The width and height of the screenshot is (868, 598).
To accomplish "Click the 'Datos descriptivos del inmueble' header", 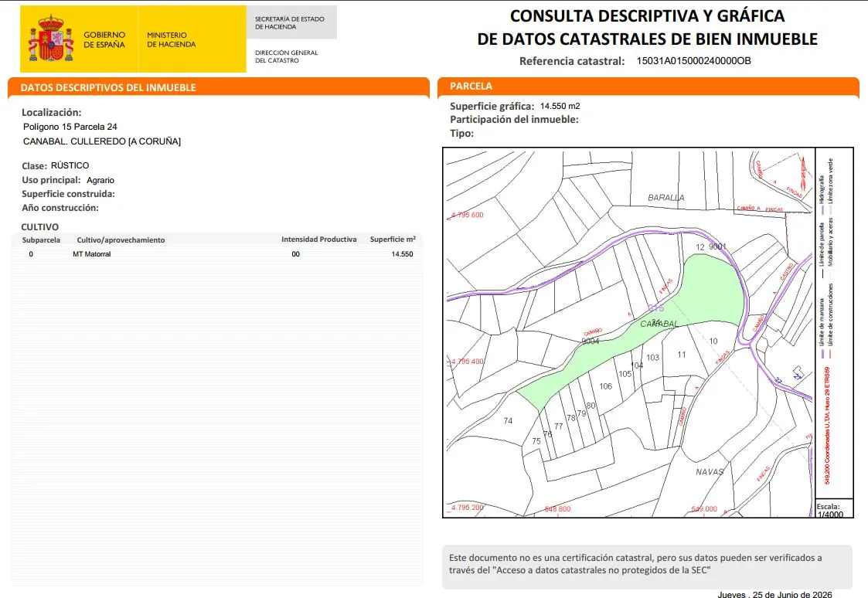I will pyautogui.click(x=108, y=87).
